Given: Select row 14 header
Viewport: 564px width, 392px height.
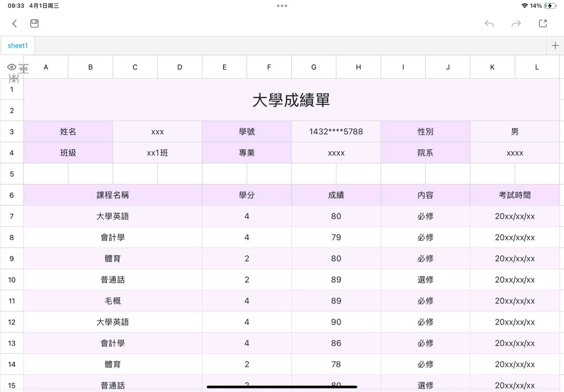Looking at the screenshot, I should point(12,364).
